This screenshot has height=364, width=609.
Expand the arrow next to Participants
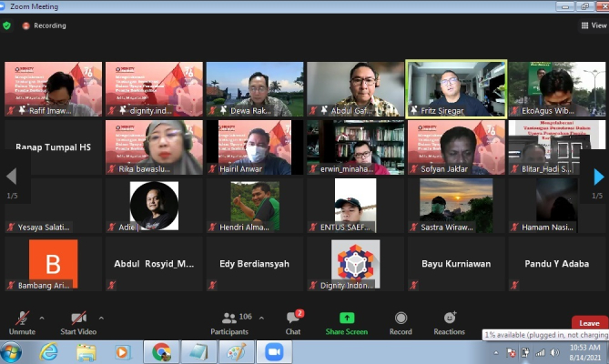[262, 318]
